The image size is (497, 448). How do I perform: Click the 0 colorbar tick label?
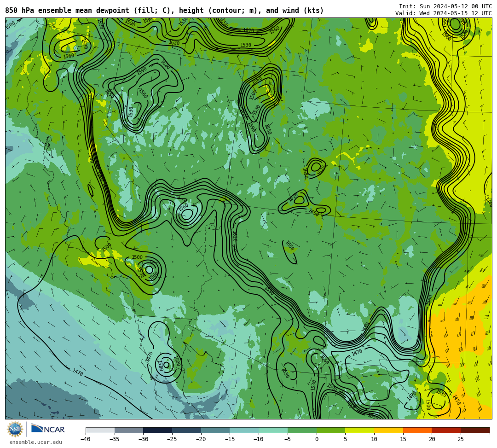[317, 439]
